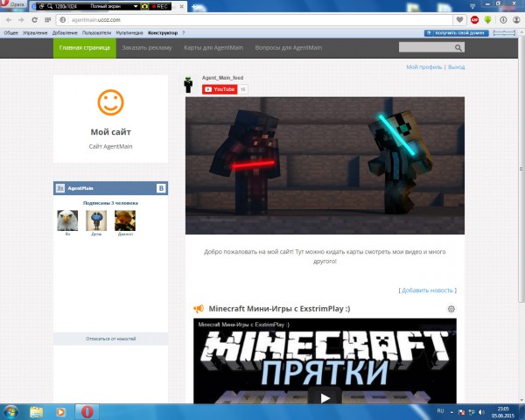Click the red YouTube subscribe button
The width and height of the screenshot is (525, 420).
[x=220, y=89]
